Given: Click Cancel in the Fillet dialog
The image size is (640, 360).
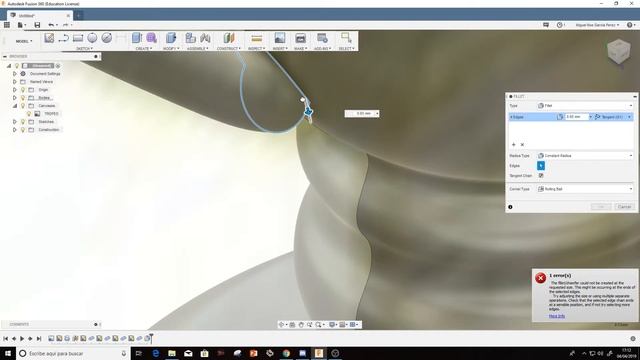Looking at the screenshot, I should (624, 207).
